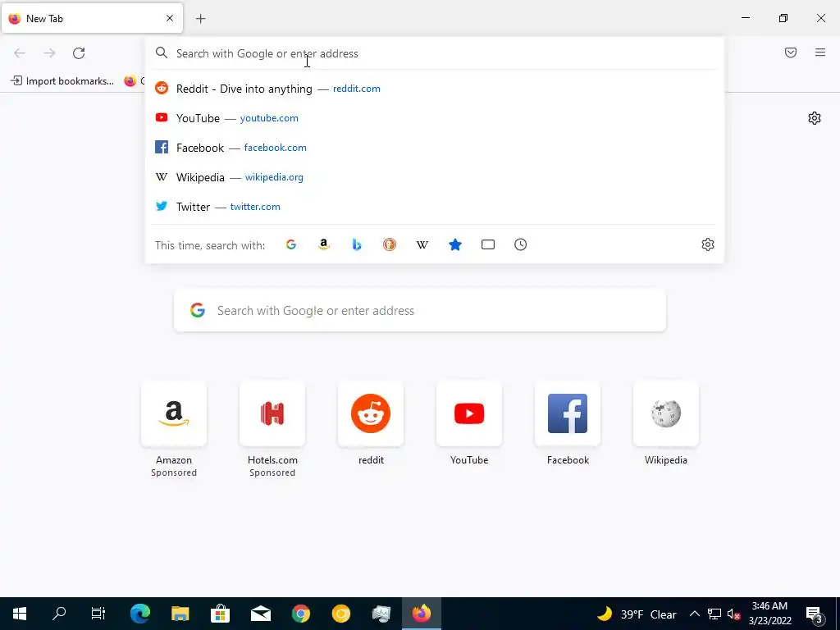Open the Firefox application menu
Viewport: 840px width, 630px height.
[820, 52]
